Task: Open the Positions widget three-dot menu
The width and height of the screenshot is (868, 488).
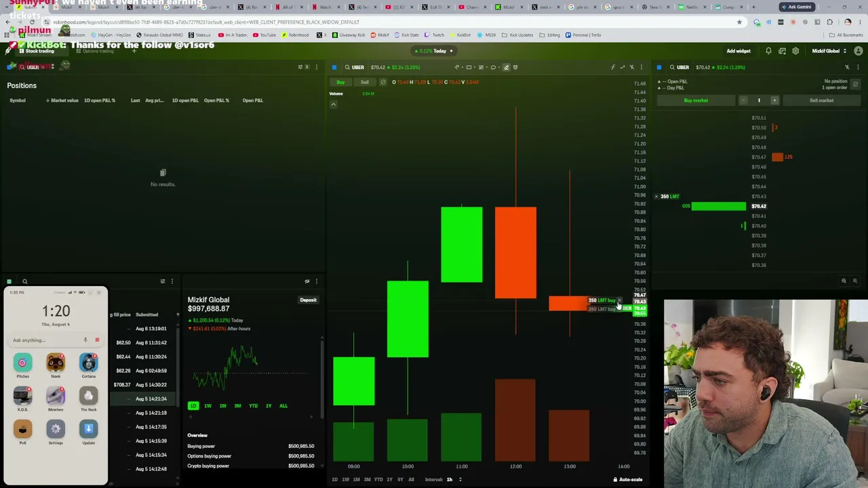Action: 316,67
